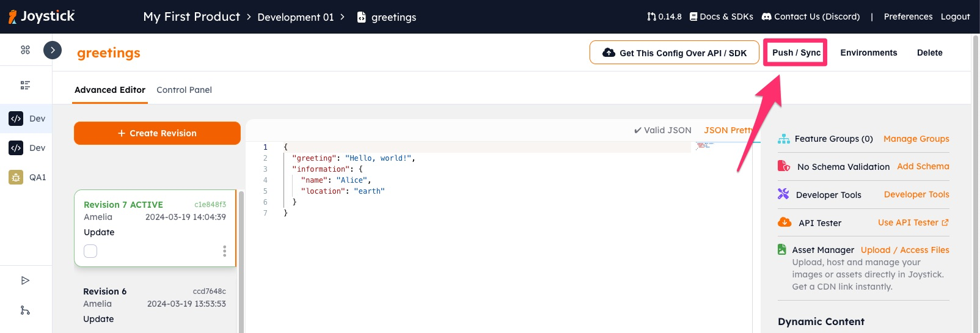Viewport: 980px width, 333px height.
Task: Select the QA1 environment icon
Action: [16, 177]
